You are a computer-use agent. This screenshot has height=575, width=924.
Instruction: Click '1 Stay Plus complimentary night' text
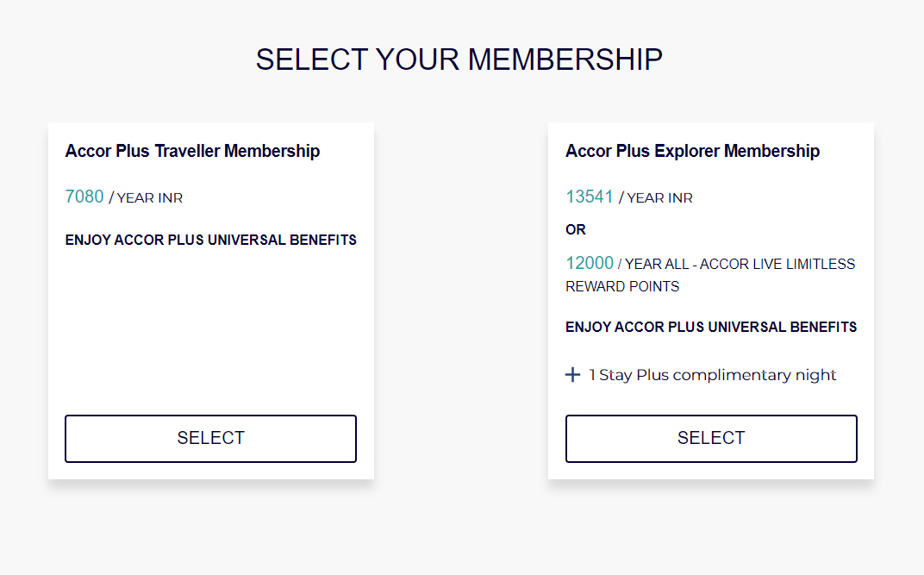[x=713, y=375]
